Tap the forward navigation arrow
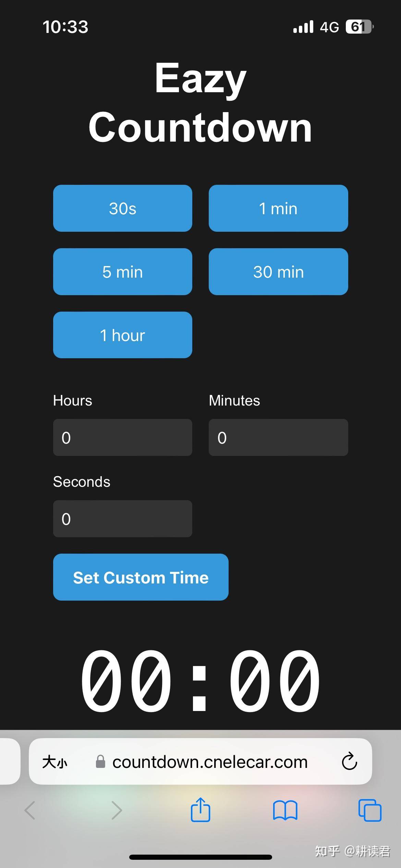The width and height of the screenshot is (401, 868). click(x=117, y=810)
